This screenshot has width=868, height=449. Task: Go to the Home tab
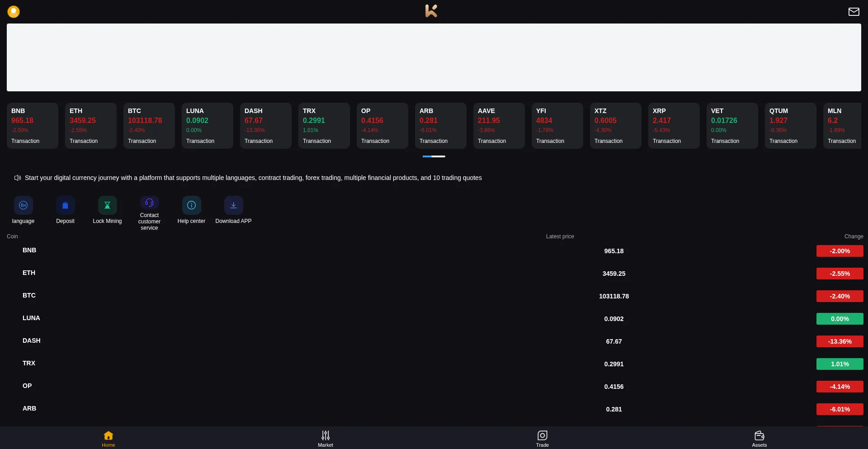[108, 438]
